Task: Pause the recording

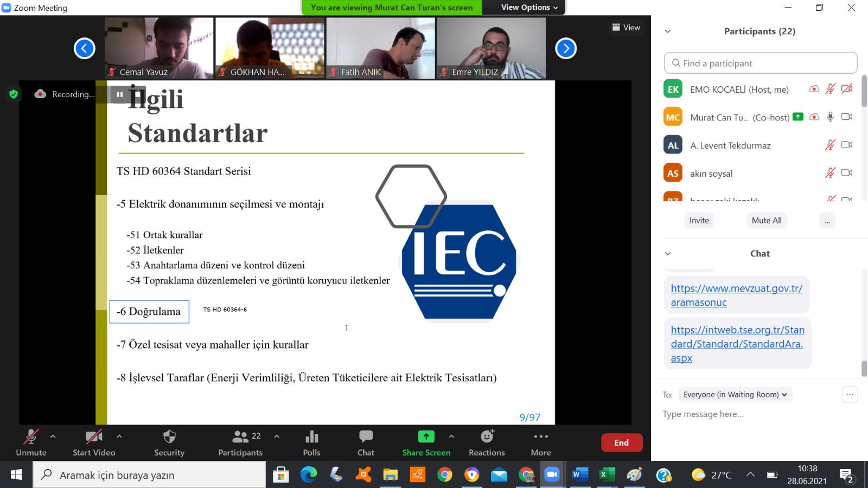Action: (119, 94)
